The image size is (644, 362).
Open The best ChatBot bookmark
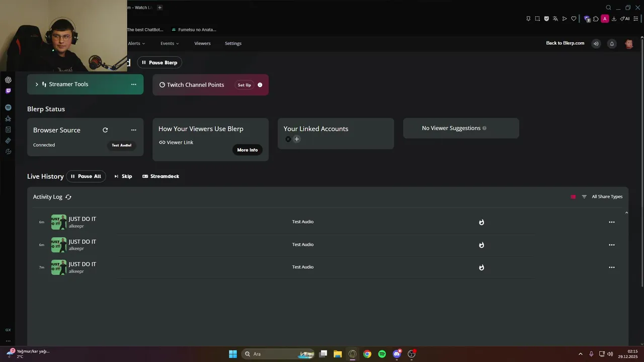[145, 30]
